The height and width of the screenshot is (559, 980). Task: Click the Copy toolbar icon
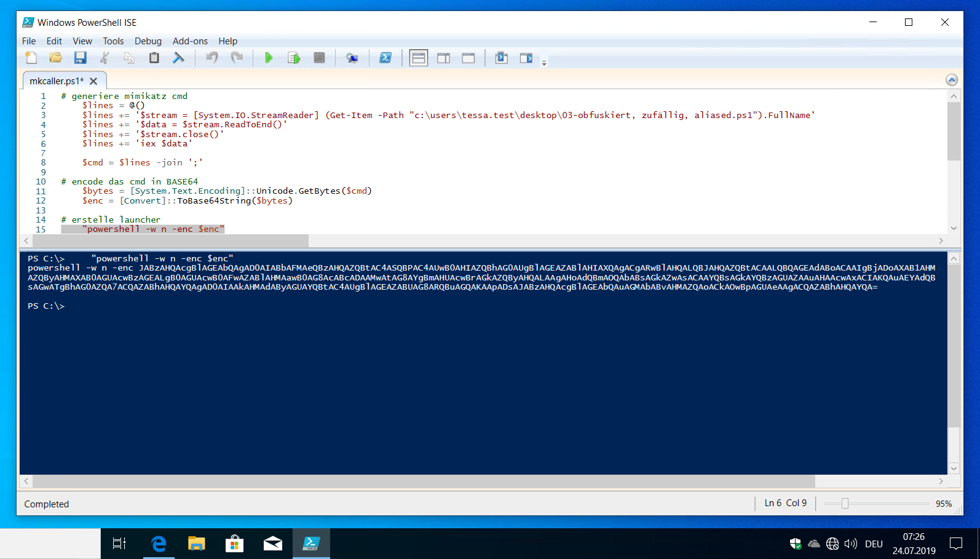click(129, 58)
